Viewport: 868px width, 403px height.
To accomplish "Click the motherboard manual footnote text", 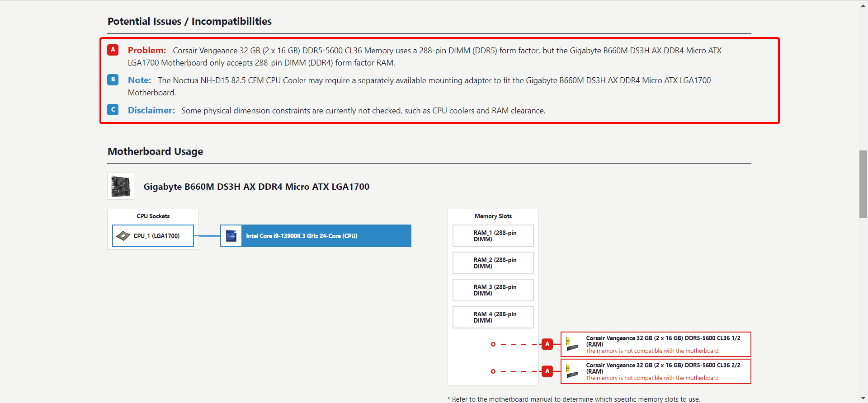I will pos(574,399).
